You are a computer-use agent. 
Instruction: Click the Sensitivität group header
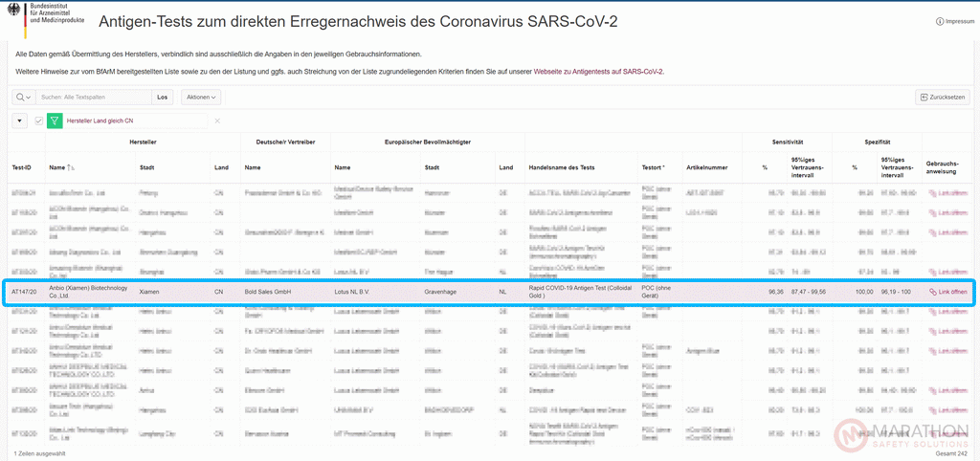point(787,143)
